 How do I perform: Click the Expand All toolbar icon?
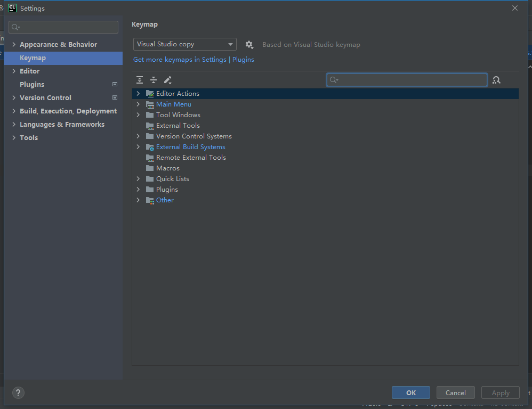(x=140, y=80)
